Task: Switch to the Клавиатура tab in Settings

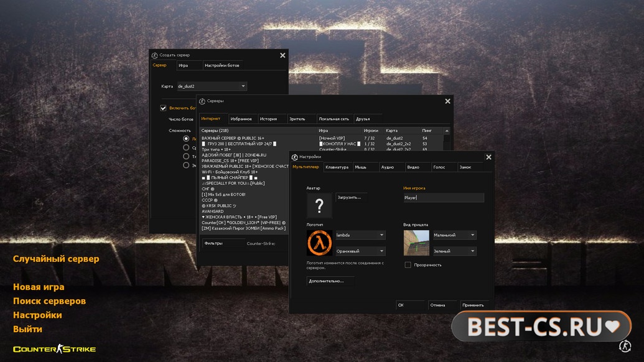Action: coord(337,167)
